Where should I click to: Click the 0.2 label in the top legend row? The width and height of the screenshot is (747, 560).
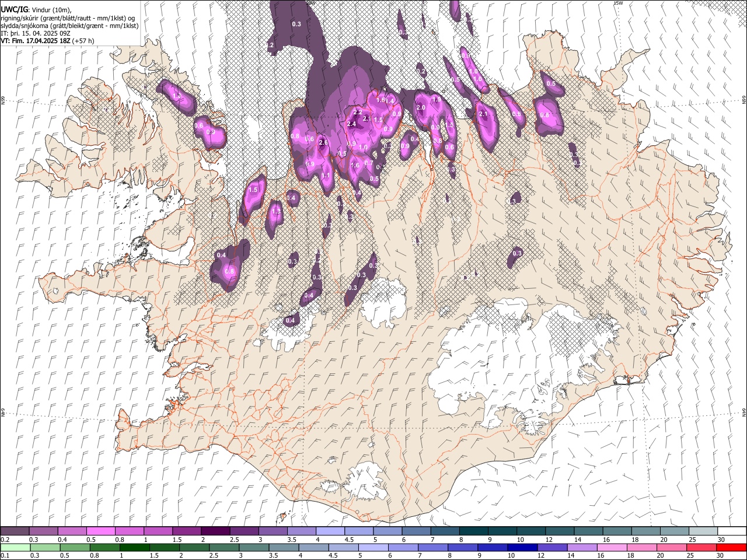[5, 540]
